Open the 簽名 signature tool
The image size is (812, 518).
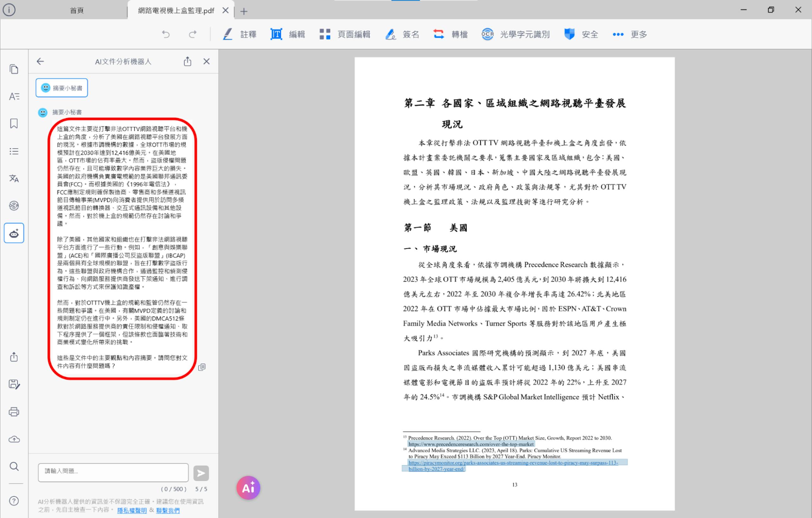(402, 34)
